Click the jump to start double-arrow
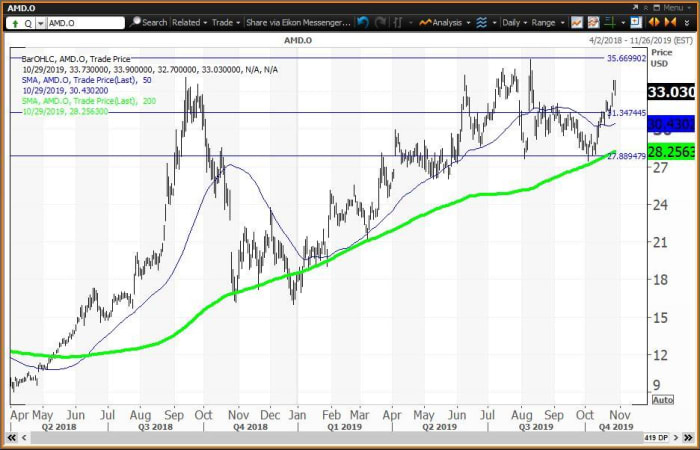 12,438
